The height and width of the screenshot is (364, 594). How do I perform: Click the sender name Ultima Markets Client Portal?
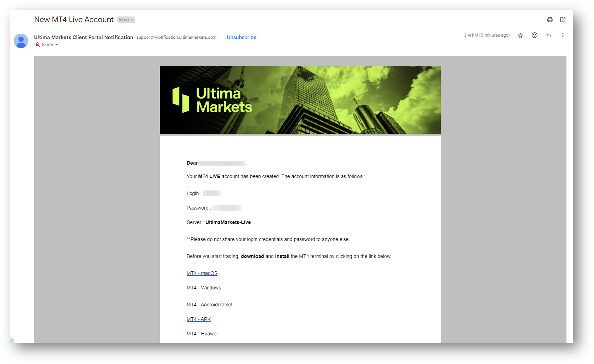[x=83, y=37]
